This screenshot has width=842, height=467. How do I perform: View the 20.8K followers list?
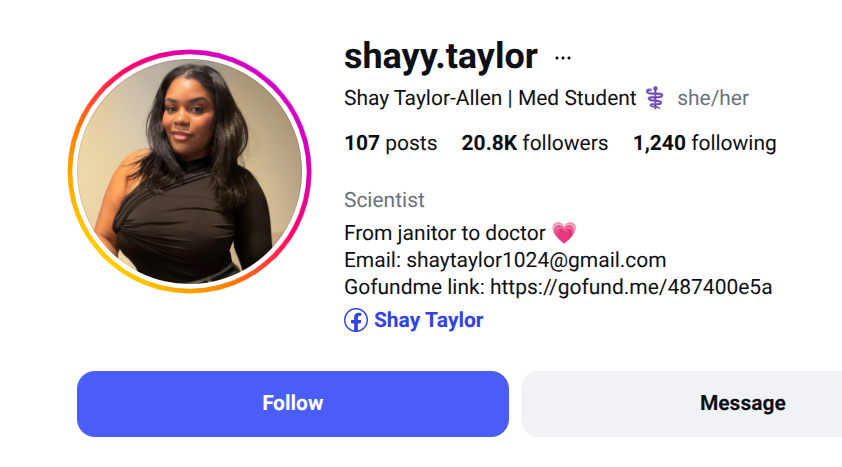coord(535,143)
